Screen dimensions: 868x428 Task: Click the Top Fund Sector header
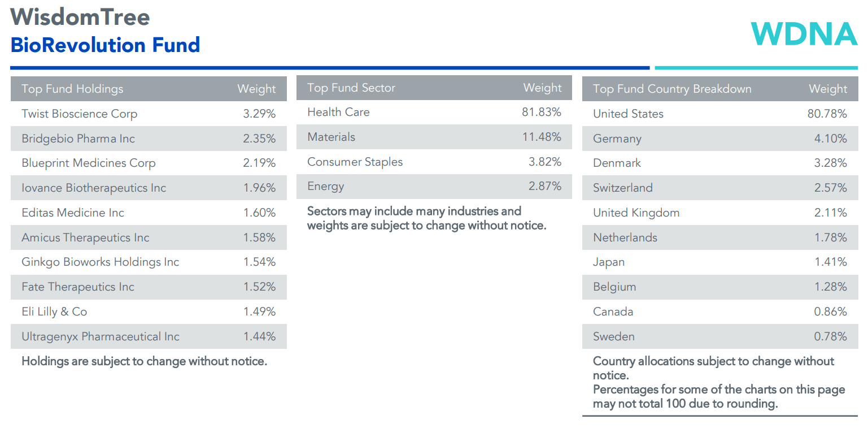point(351,88)
